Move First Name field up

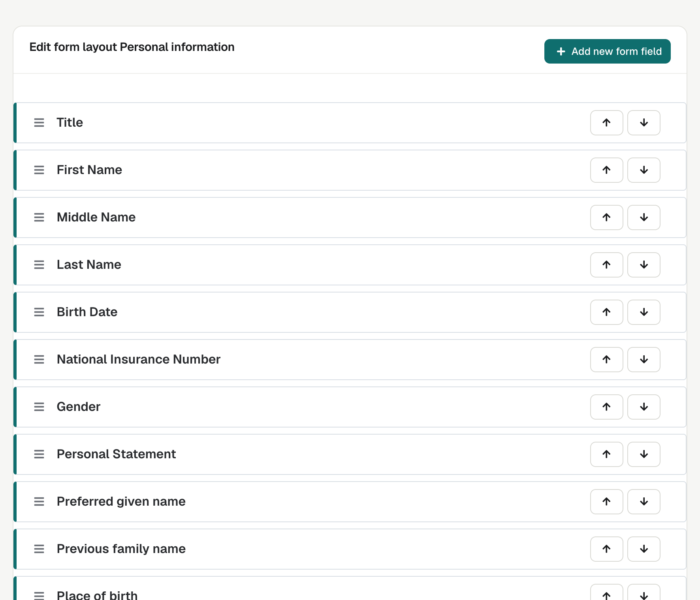(606, 170)
